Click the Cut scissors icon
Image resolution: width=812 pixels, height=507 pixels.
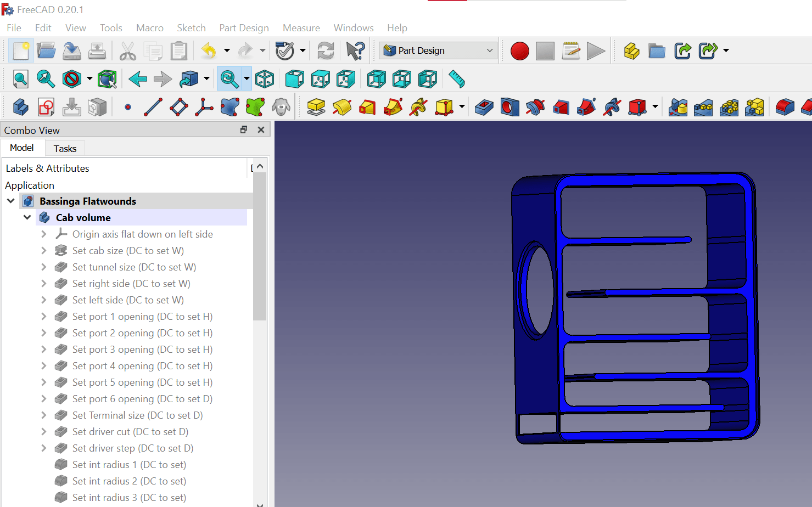pos(127,51)
